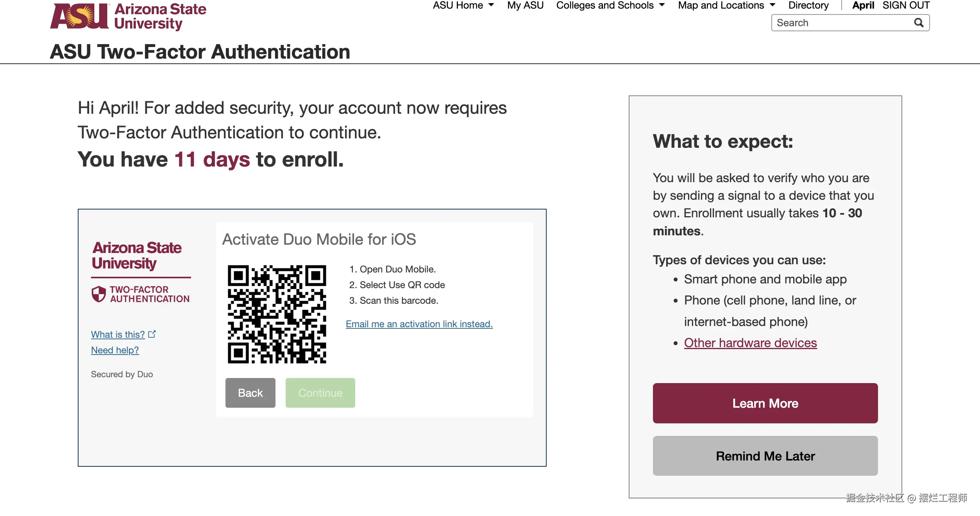Open the Other hardware devices link
980x516 pixels.
pos(750,343)
